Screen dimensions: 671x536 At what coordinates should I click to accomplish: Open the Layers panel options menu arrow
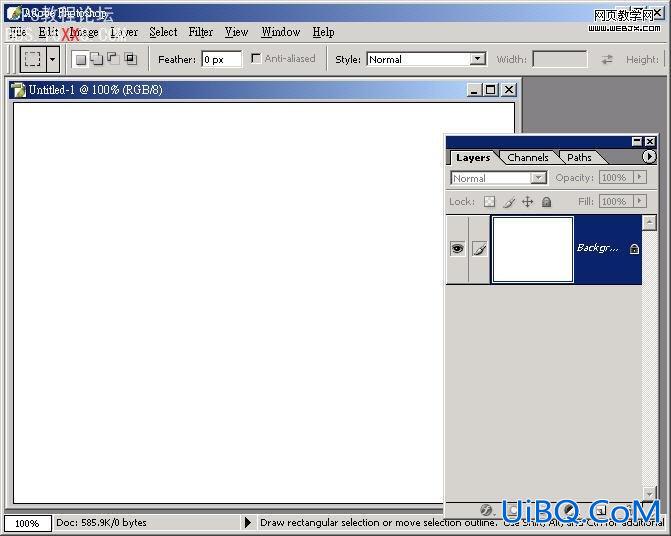649,157
